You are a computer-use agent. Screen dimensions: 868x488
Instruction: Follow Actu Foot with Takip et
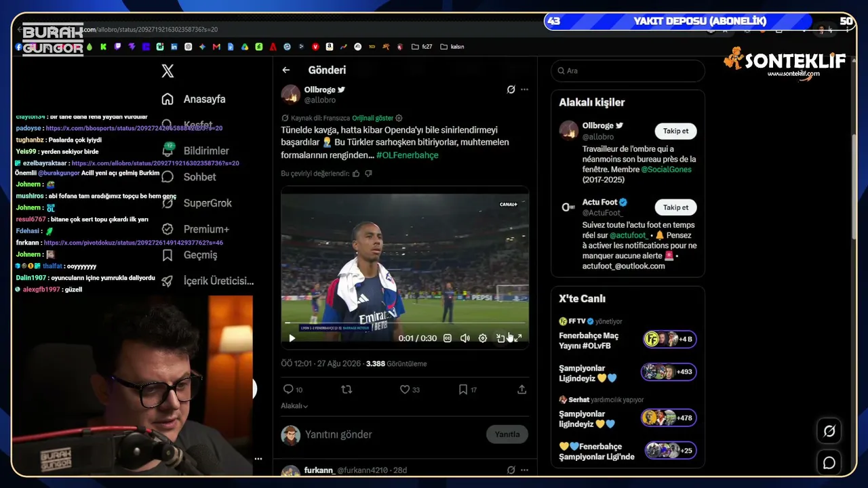pyautogui.click(x=675, y=207)
